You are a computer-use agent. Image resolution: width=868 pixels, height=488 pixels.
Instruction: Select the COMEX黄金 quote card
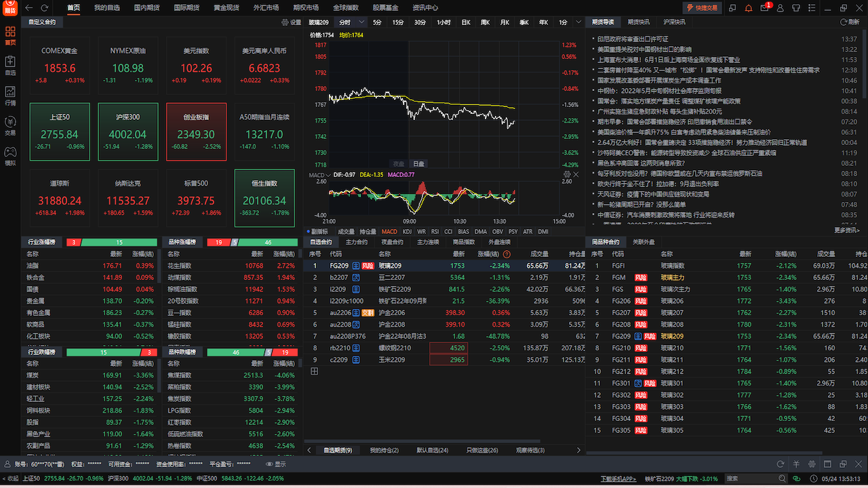[x=60, y=66]
